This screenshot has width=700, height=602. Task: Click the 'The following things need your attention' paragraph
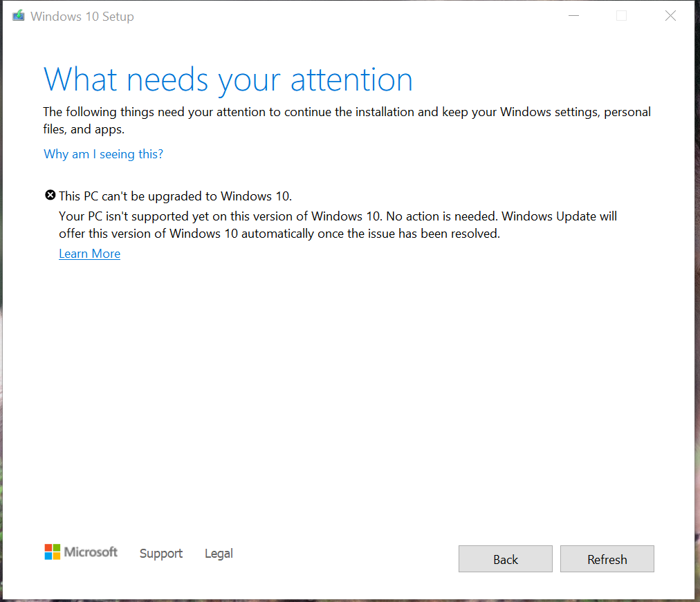point(347,120)
